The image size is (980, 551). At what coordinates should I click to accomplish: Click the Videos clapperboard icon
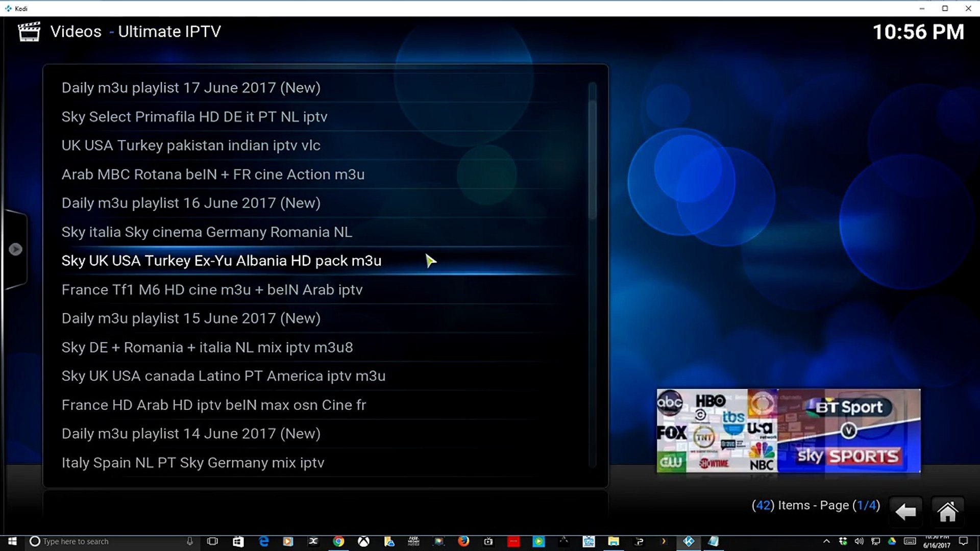coord(29,32)
